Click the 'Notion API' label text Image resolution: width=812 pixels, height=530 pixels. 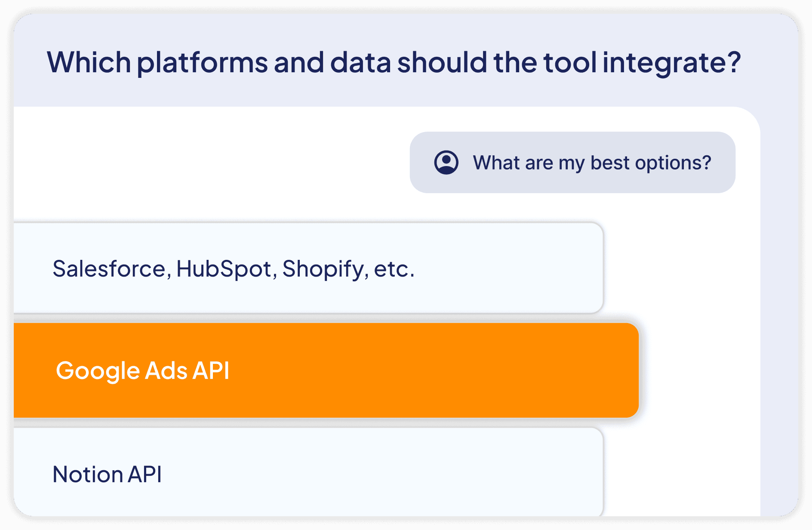coord(107,475)
